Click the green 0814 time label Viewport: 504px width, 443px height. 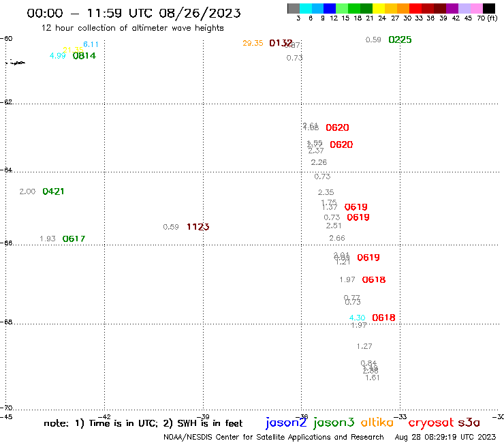coord(84,56)
